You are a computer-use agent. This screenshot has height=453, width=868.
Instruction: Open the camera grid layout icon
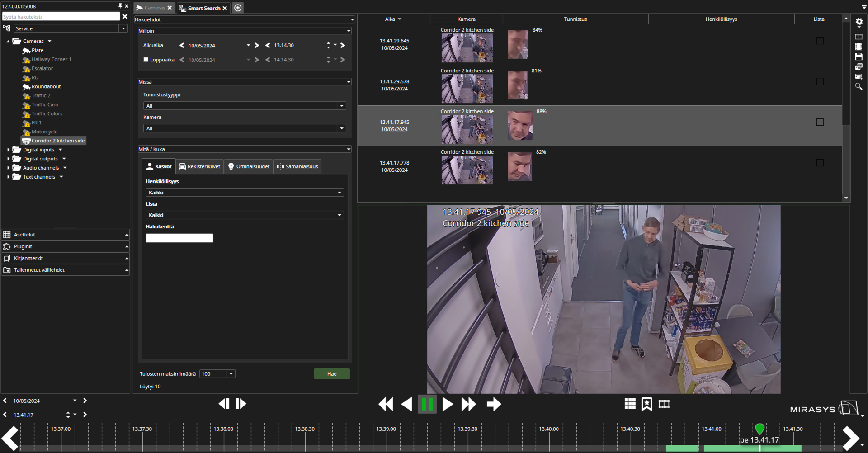coord(630,404)
